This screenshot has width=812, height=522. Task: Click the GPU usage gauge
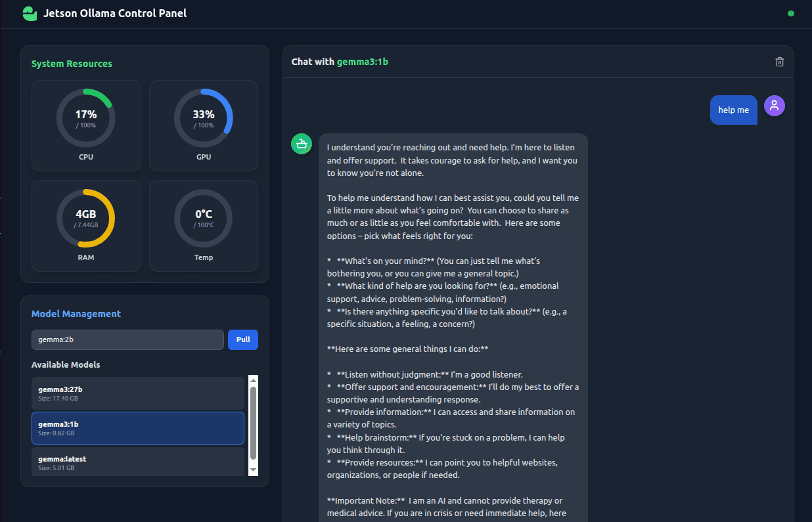(204, 118)
